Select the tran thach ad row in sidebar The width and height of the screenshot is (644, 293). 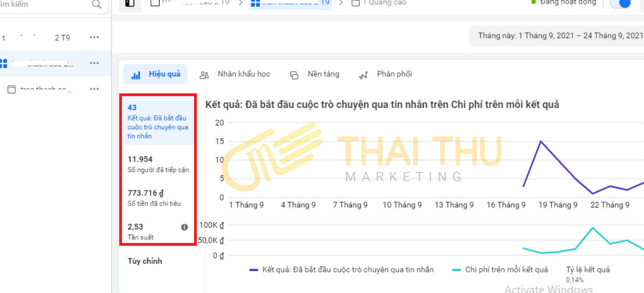point(55,89)
